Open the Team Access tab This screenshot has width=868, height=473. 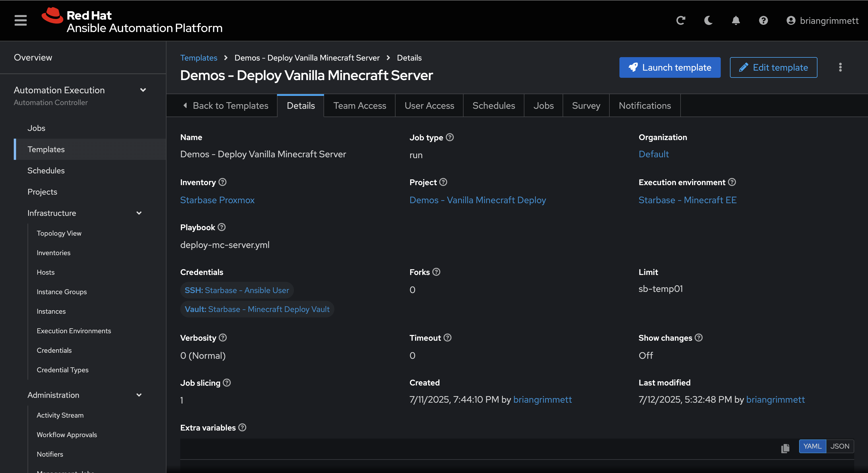click(360, 105)
